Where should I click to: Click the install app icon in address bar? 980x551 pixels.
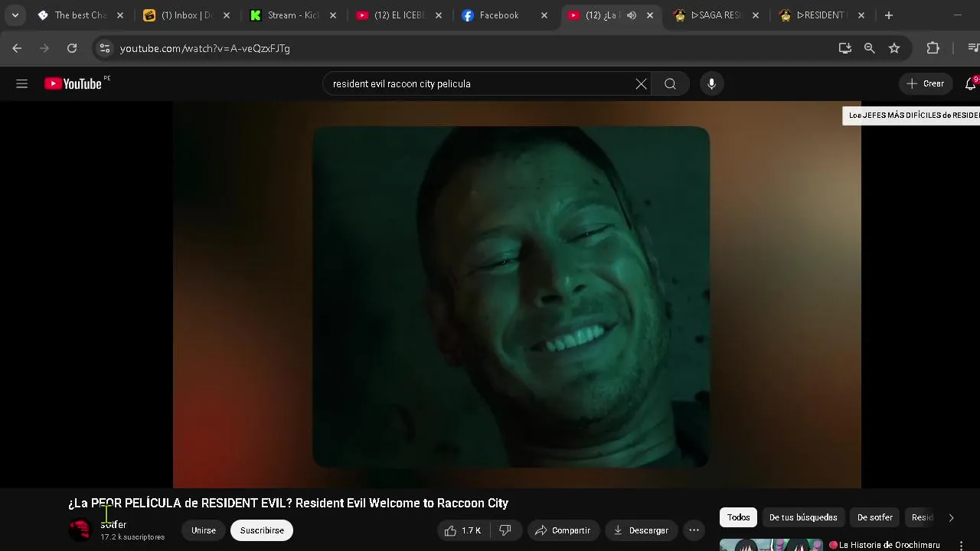point(845,48)
